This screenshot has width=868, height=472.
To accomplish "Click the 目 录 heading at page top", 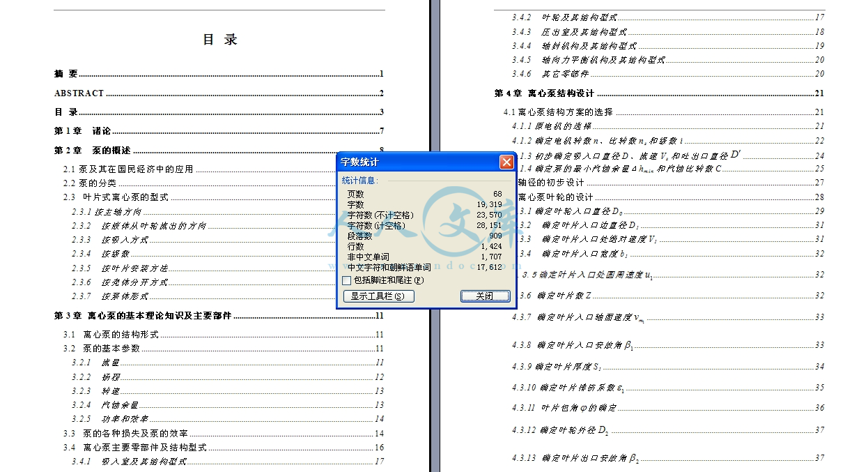I will pyautogui.click(x=220, y=40).
